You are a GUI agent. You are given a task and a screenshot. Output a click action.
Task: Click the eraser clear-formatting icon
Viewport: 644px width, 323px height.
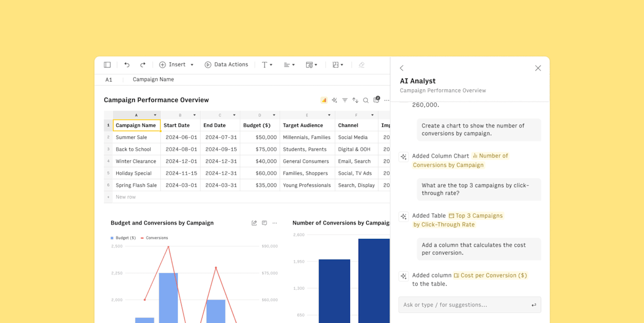tap(361, 65)
